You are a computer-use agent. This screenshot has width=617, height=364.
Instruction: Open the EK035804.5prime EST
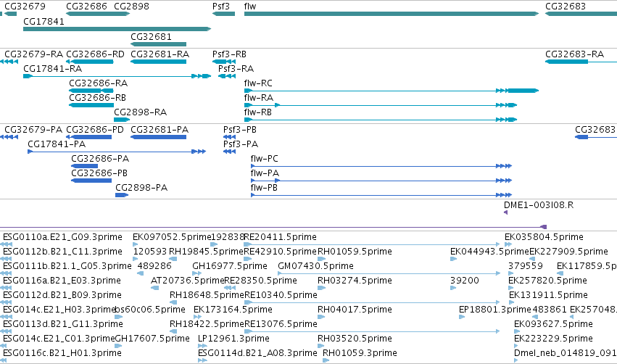[x=508, y=244]
